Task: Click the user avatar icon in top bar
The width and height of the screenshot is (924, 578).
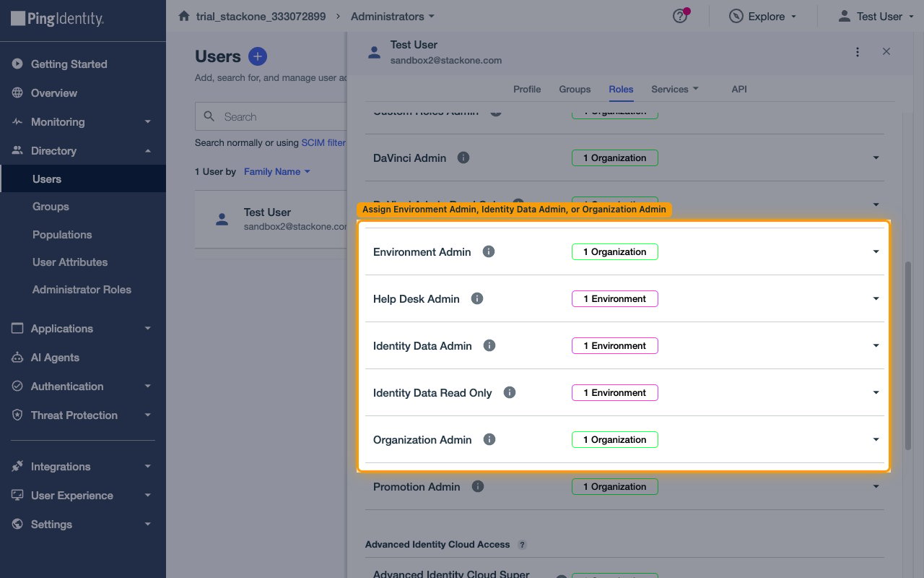Action: coord(844,16)
